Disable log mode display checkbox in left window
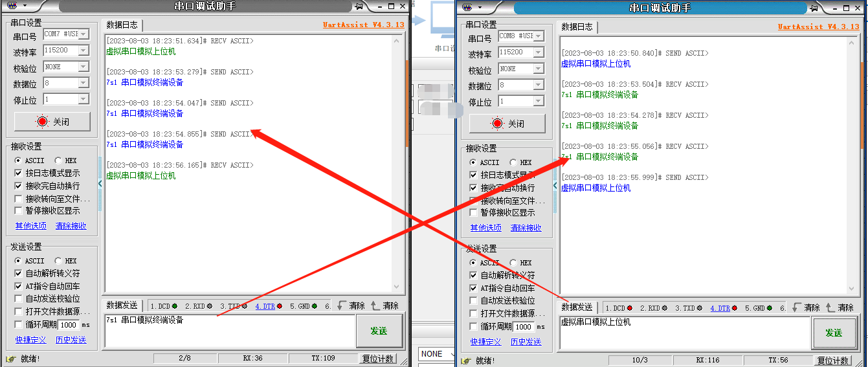 tap(19, 173)
